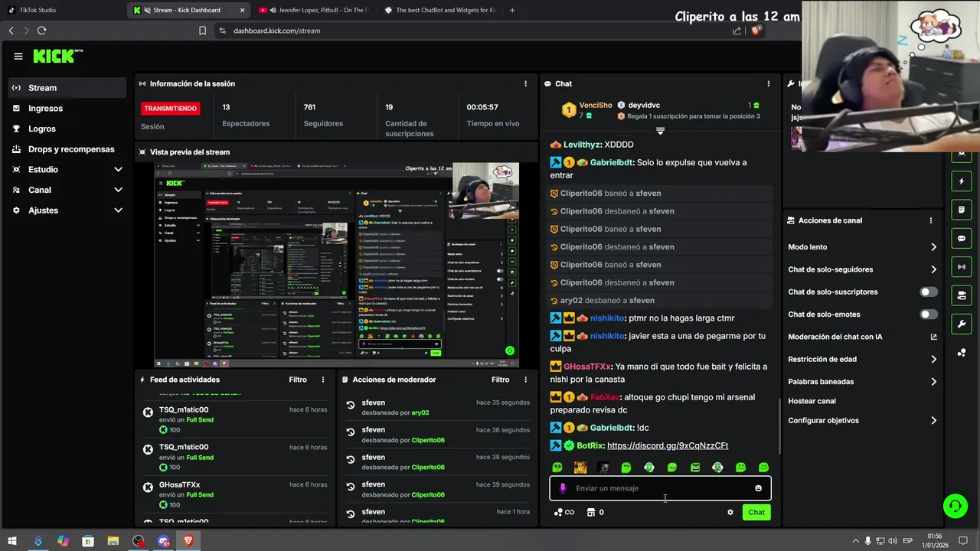Screen dimensions: 980x551
Task: Switch to the TikTok Studio browser tab
Action: click(x=61, y=10)
